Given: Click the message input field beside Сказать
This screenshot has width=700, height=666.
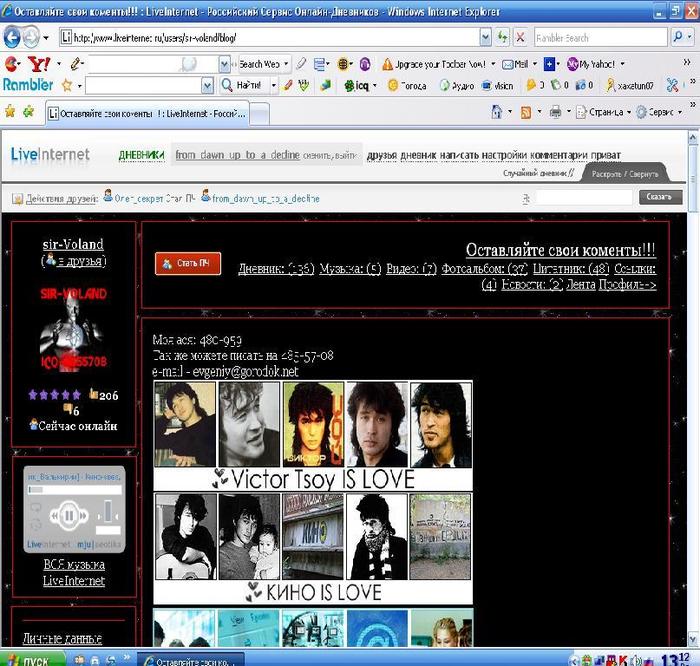Looking at the screenshot, I should (x=584, y=197).
